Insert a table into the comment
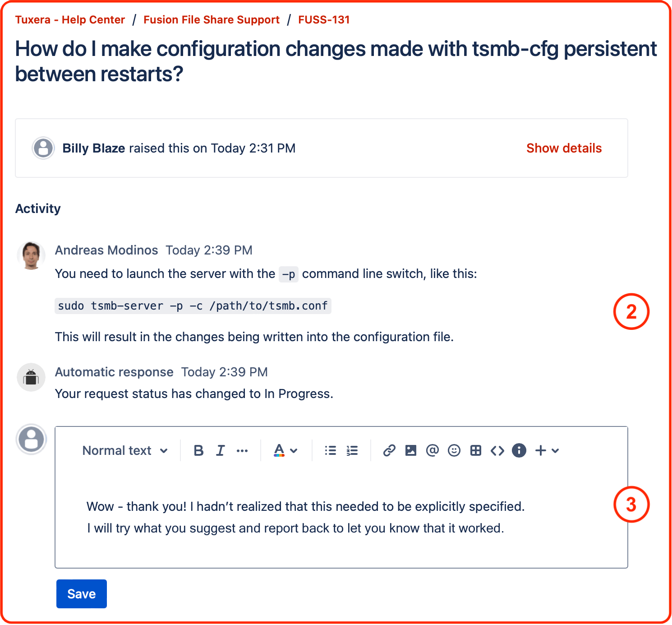This screenshot has width=672, height=625. click(x=475, y=450)
